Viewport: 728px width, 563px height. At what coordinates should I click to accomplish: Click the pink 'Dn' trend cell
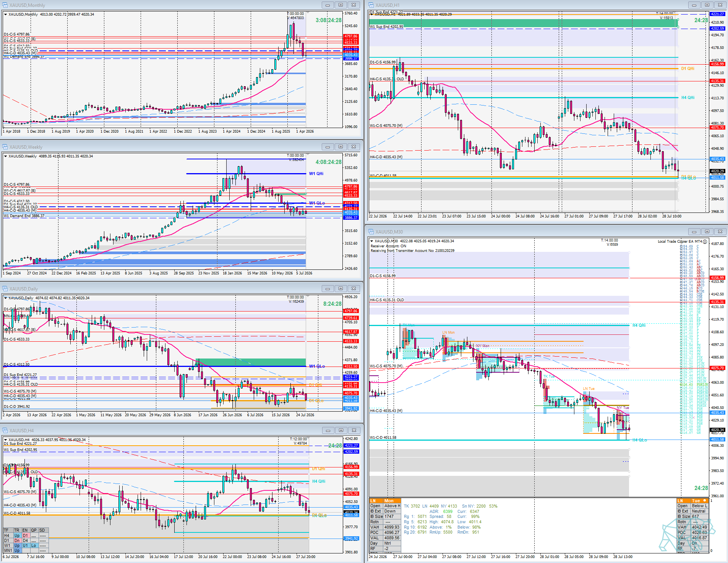point(17,541)
